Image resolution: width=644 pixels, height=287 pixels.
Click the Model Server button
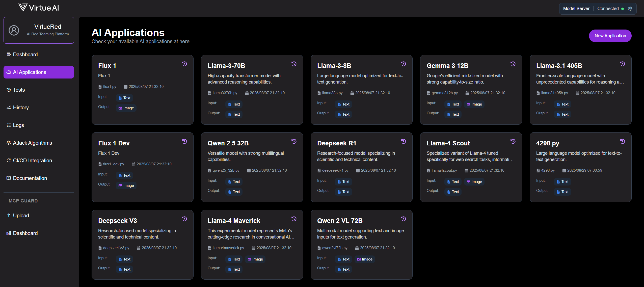coord(576,8)
